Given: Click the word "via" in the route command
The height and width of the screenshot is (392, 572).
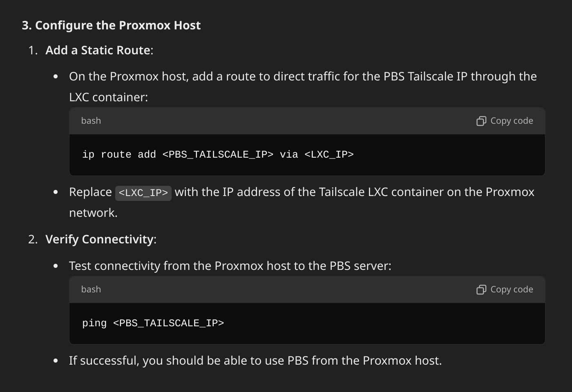Looking at the screenshot, I should (289, 155).
